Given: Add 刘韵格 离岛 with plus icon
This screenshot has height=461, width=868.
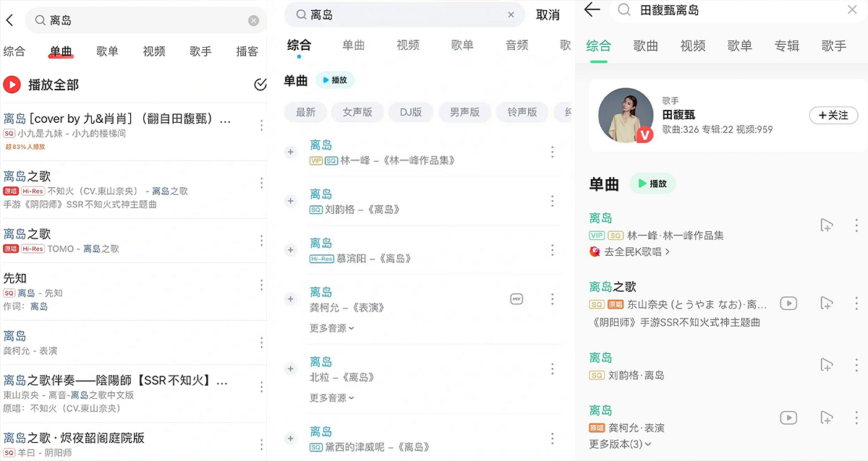Looking at the screenshot, I should (x=291, y=201).
